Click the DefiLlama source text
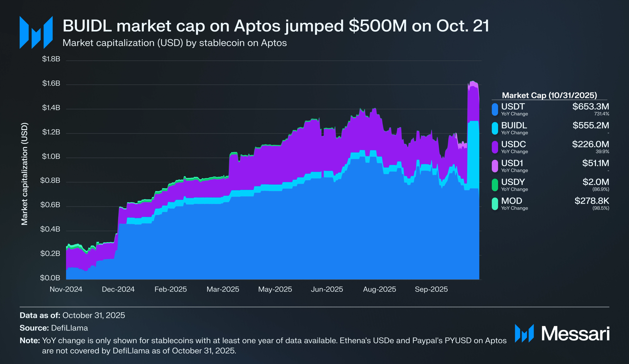 pos(70,328)
